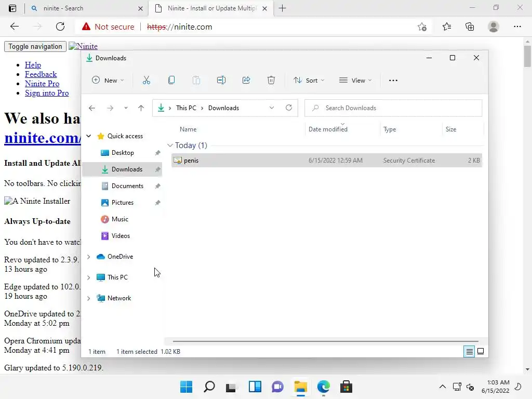
Task: Expand the OneDrive tree node
Action: [89, 257]
